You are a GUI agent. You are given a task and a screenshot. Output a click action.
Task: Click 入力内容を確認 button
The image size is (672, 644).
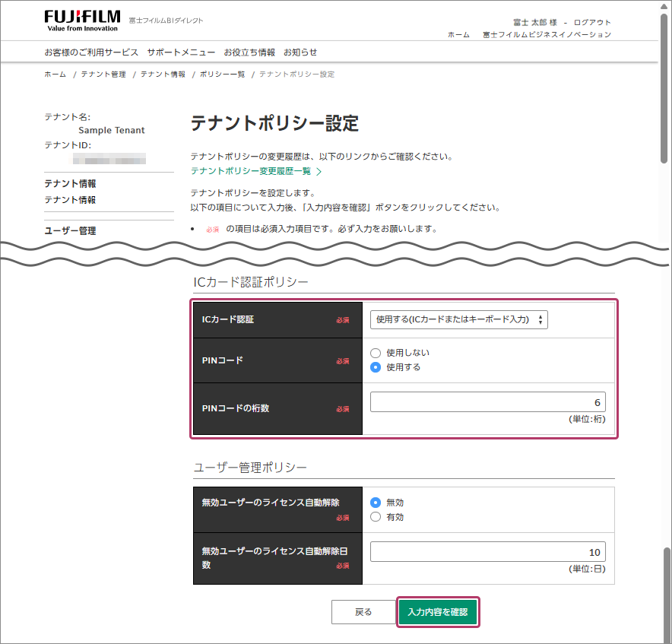coord(438,612)
